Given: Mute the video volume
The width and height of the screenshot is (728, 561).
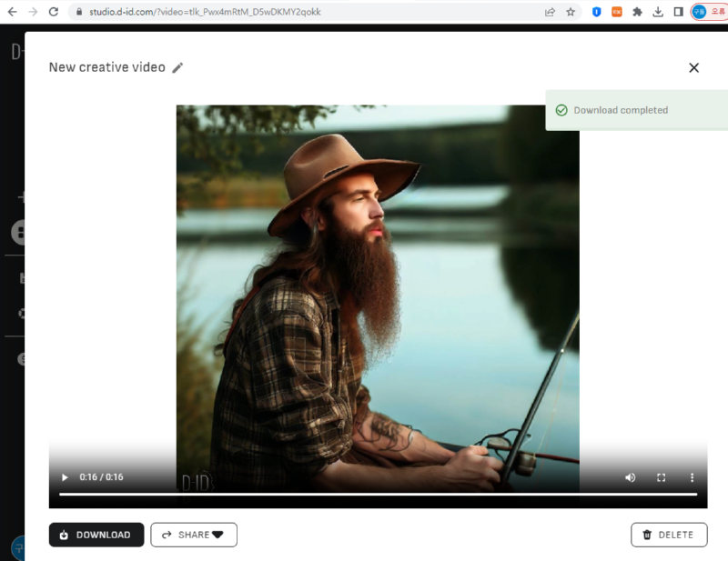Looking at the screenshot, I should [630, 477].
